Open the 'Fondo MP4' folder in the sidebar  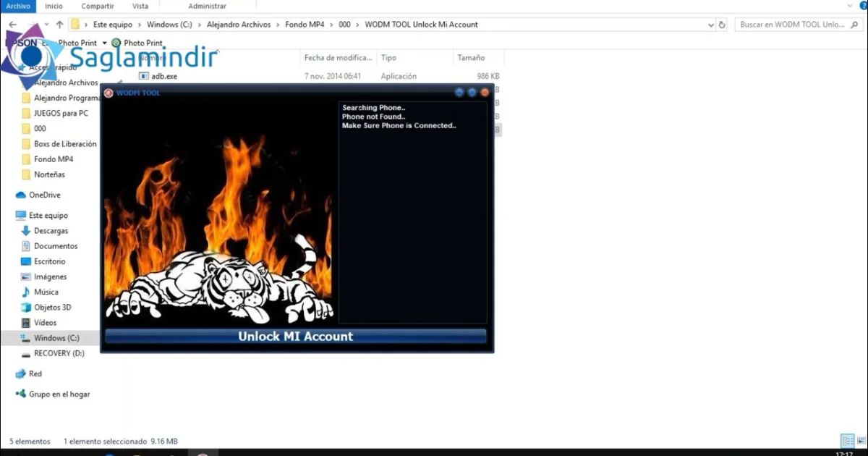54,159
